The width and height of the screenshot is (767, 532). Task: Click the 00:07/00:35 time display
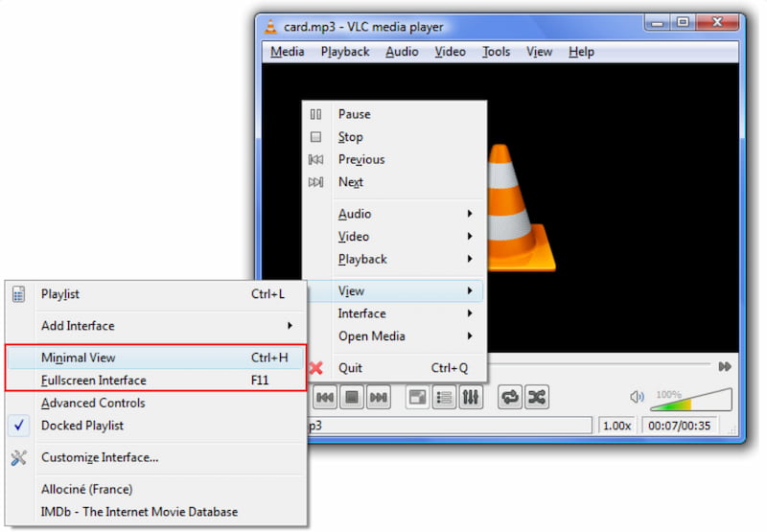click(x=679, y=426)
